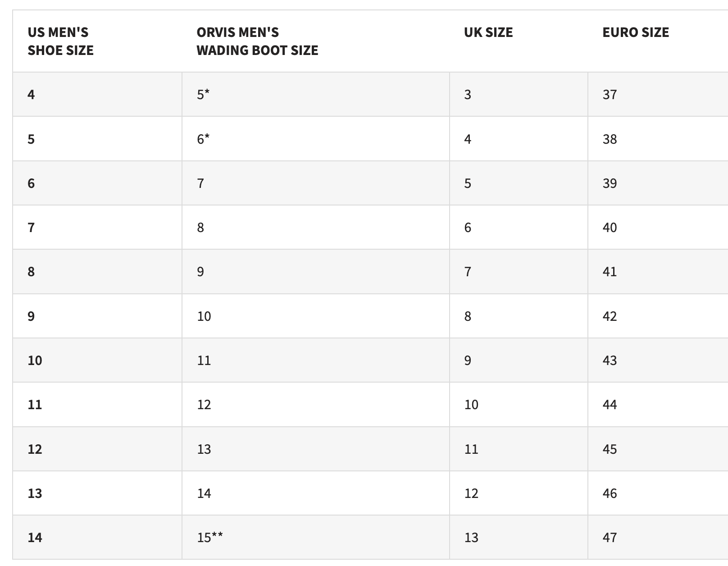Viewport: 728px width, 566px height.
Task: Click Euro size 42 cell
Action: 658,316
